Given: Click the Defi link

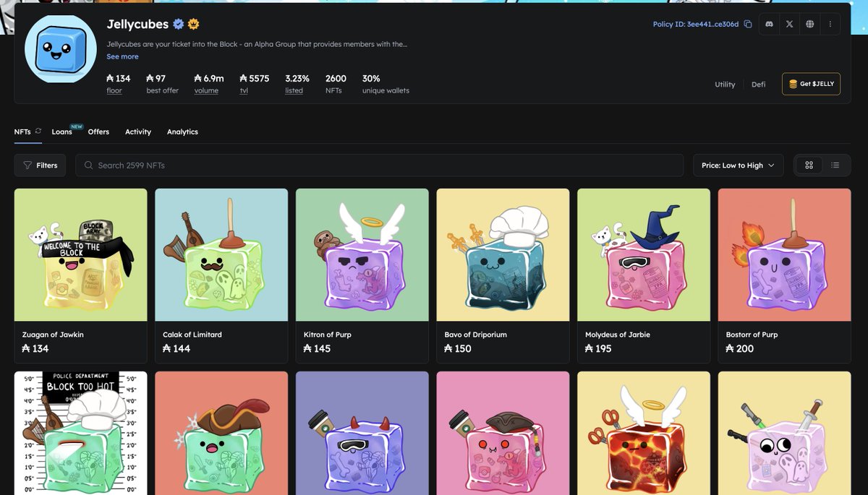Looking at the screenshot, I should (x=758, y=85).
